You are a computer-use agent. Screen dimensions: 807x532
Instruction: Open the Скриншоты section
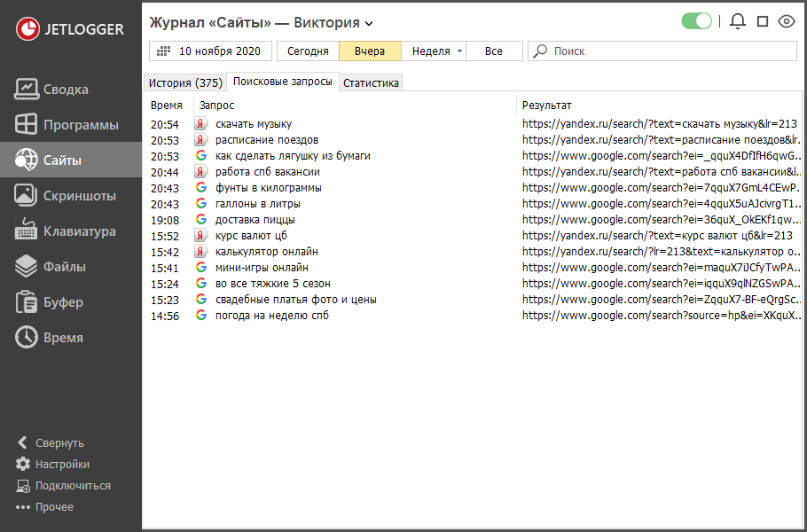(79, 196)
